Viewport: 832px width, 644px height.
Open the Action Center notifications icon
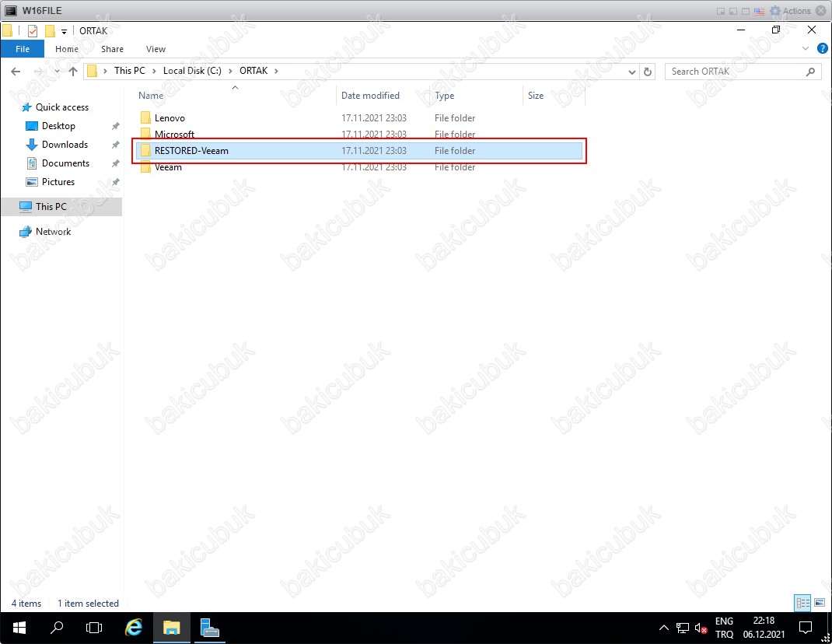click(x=806, y=628)
